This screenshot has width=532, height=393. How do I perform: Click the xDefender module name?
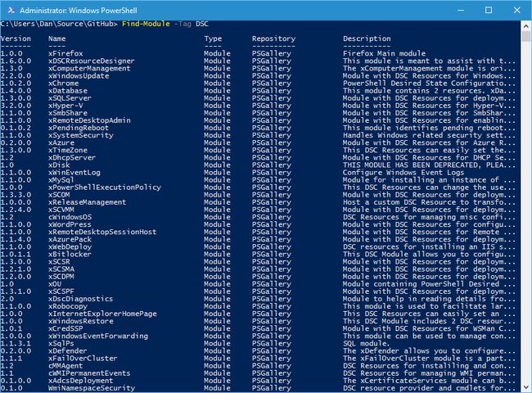[x=68, y=351]
